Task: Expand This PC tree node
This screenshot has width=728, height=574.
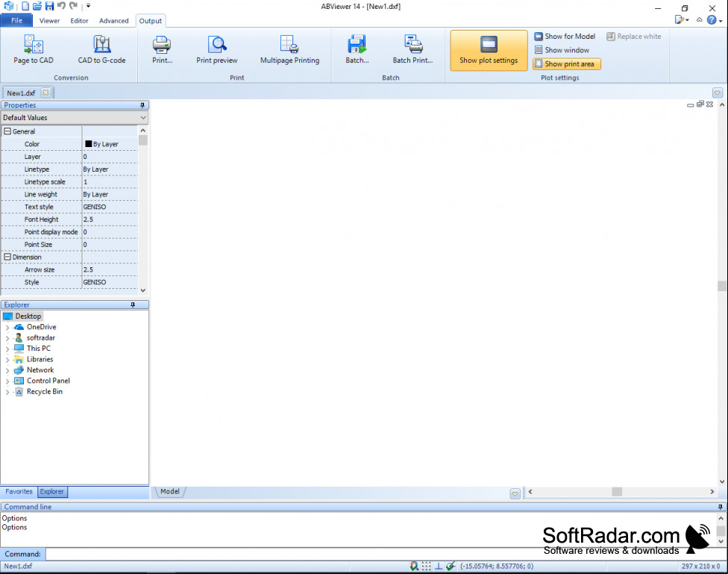Action: 7,349
